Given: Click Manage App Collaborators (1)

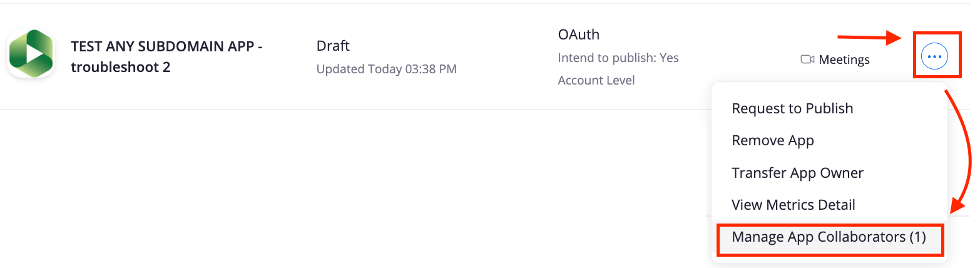Looking at the screenshot, I should (829, 237).
